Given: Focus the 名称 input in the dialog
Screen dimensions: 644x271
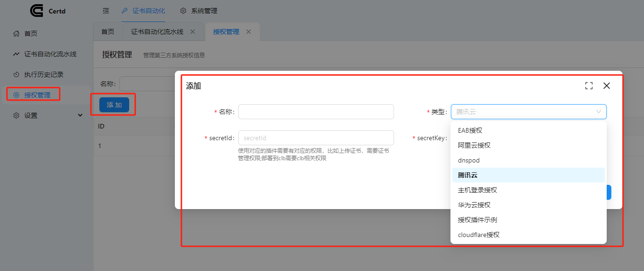Looking at the screenshot, I should point(316,112).
